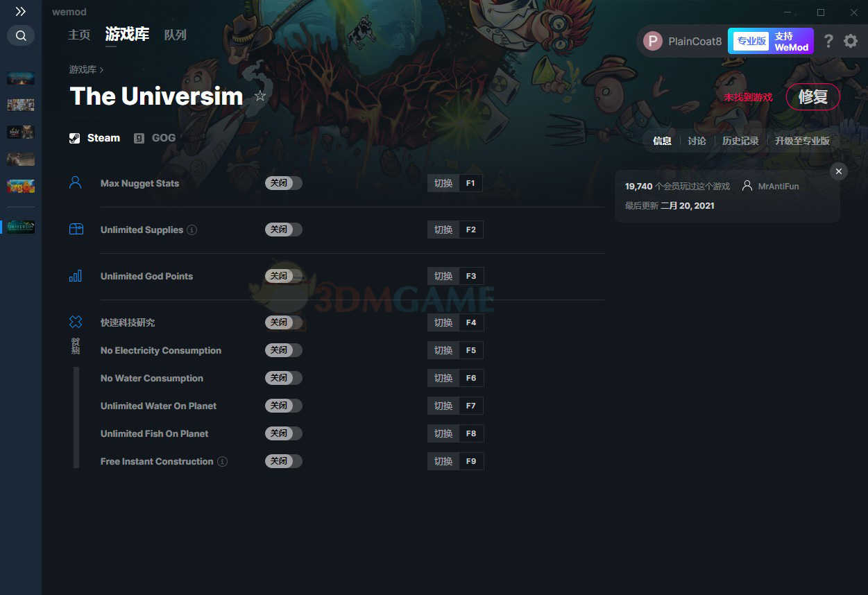868x595 pixels.
Task: Open settings gear icon
Action: (851, 41)
